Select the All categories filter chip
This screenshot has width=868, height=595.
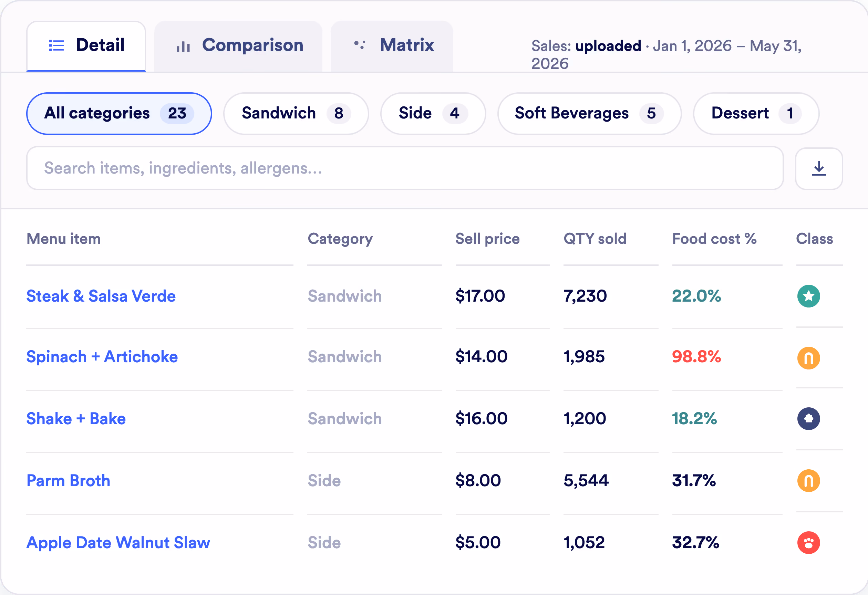(x=119, y=114)
